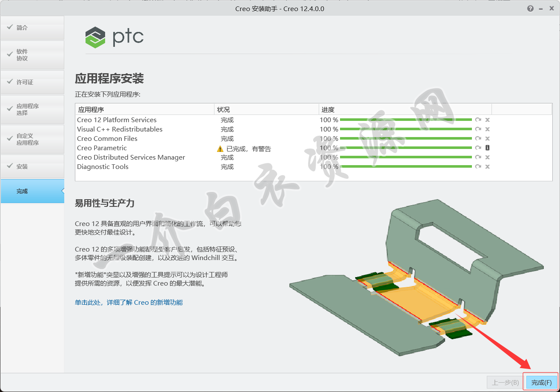Click the 进度 column header
560x392 pixels.
pos(405,109)
